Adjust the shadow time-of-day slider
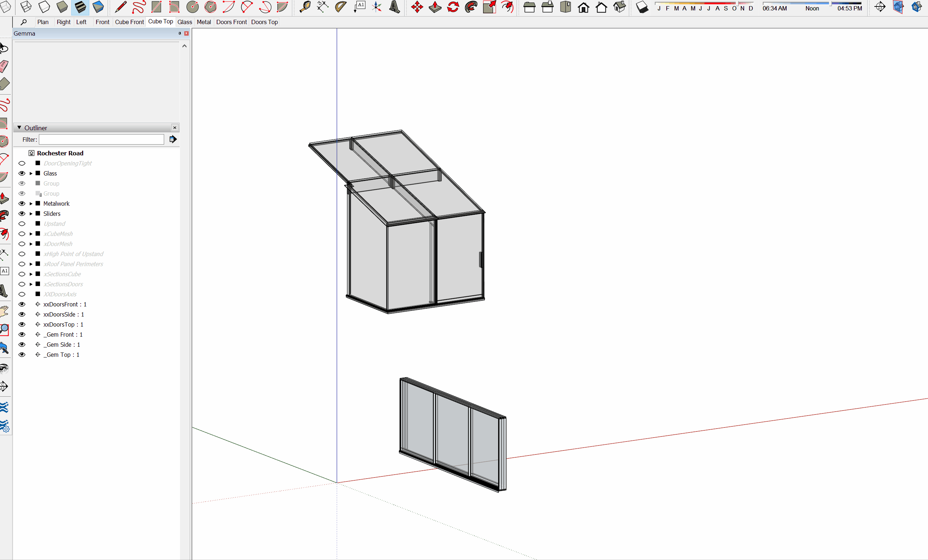This screenshot has height=560, width=928. [830, 3]
